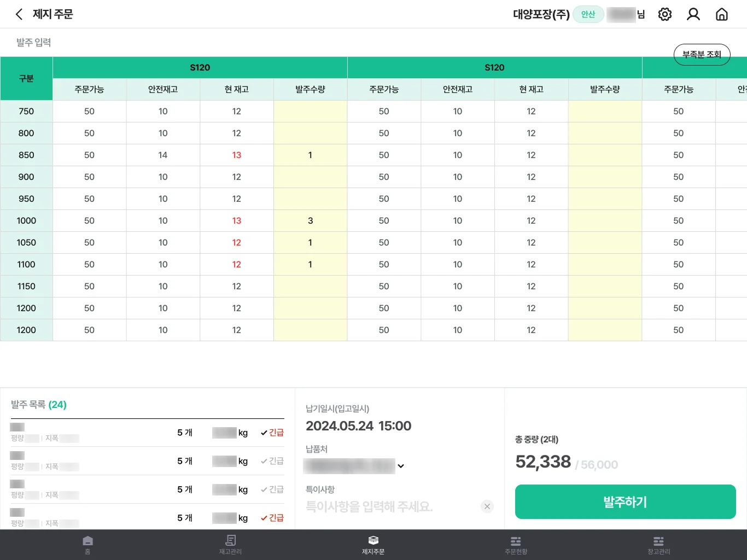Edit 발주수량 value 1 in row 1100

[x=311, y=265]
